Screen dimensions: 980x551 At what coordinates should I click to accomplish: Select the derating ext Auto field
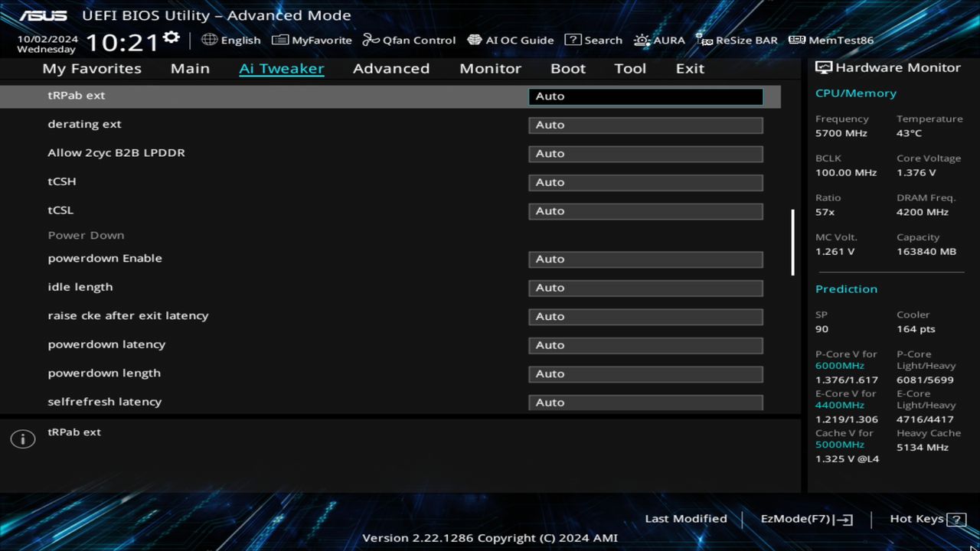[x=645, y=125]
